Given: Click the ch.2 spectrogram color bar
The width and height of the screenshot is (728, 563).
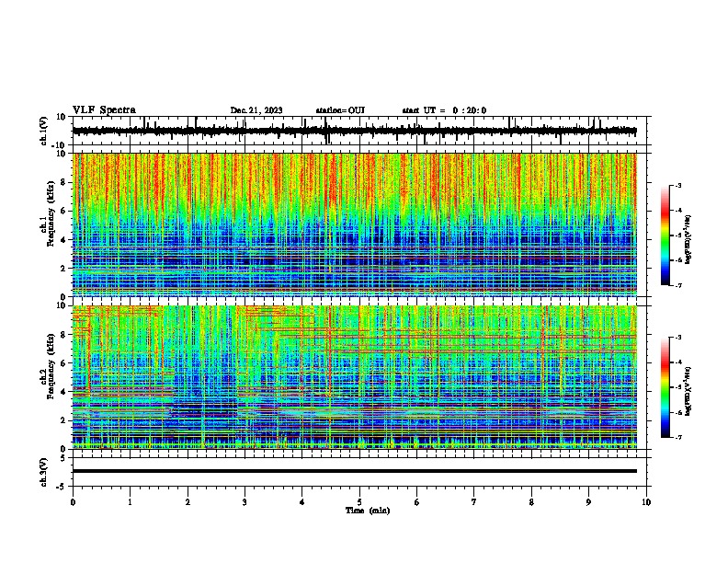Looking at the screenshot, I should (x=665, y=387).
